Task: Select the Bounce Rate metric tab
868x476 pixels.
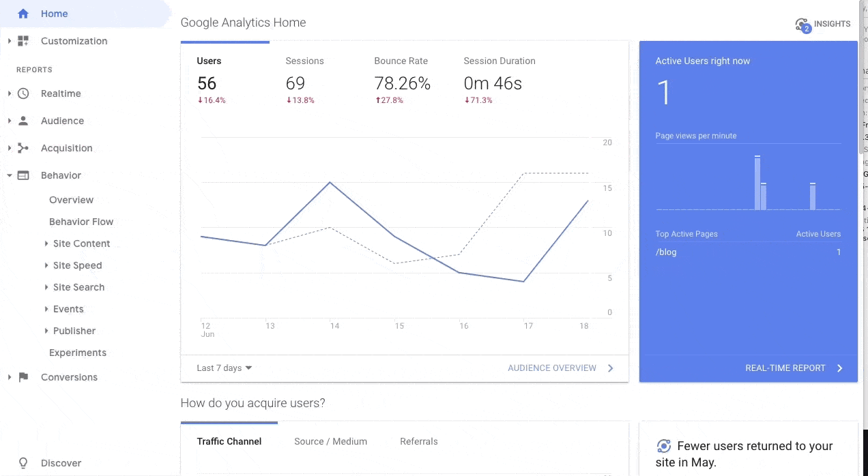Action: point(403,80)
